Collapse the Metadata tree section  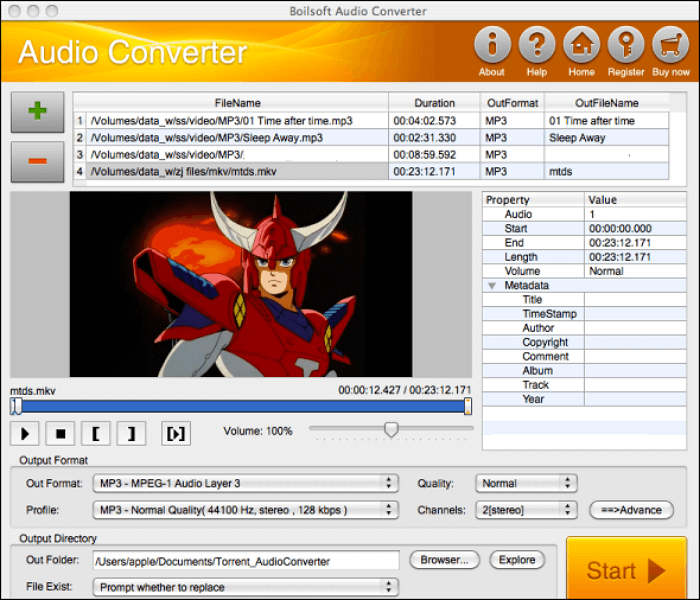(492, 286)
